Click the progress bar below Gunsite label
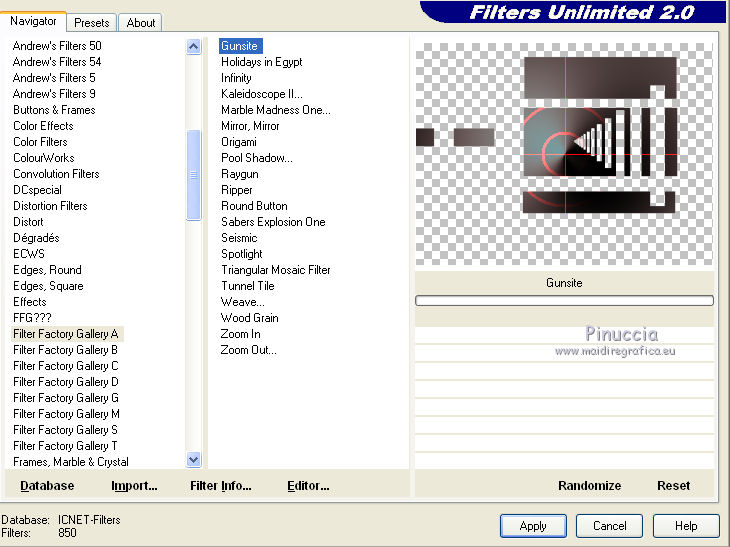 click(x=564, y=301)
